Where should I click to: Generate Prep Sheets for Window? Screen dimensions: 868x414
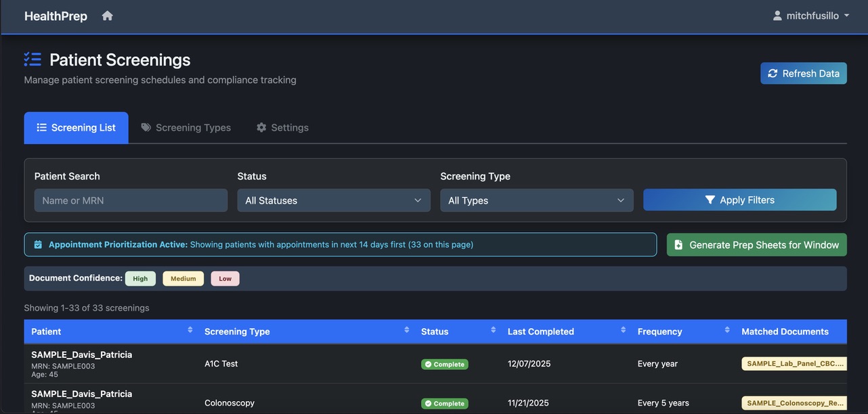[x=756, y=245]
